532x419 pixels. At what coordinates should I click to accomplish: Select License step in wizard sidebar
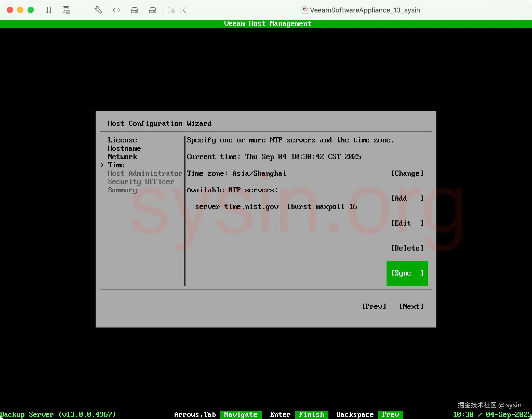tap(122, 140)
